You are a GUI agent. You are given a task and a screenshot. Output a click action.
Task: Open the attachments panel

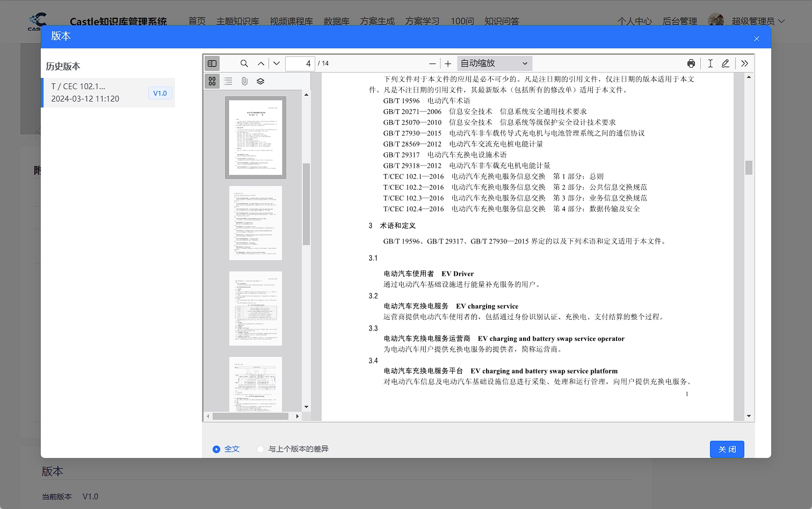[x=244, y=81]
